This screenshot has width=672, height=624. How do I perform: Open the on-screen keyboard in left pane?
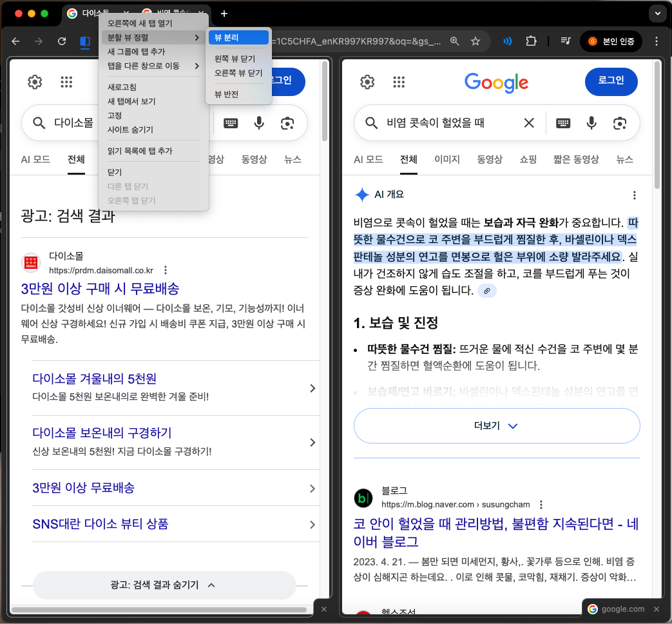231,123
